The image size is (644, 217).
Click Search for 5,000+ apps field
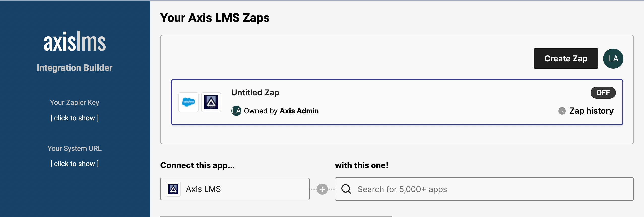coord(484,189)
